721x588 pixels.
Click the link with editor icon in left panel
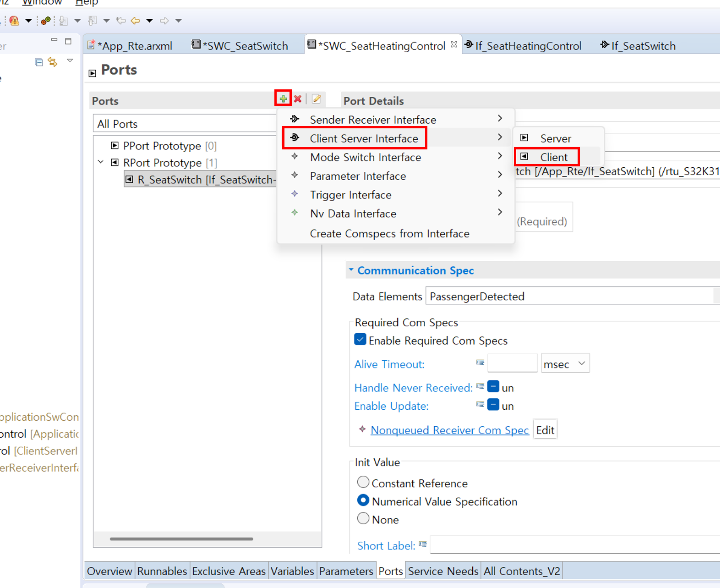click(x=53, y=62)
